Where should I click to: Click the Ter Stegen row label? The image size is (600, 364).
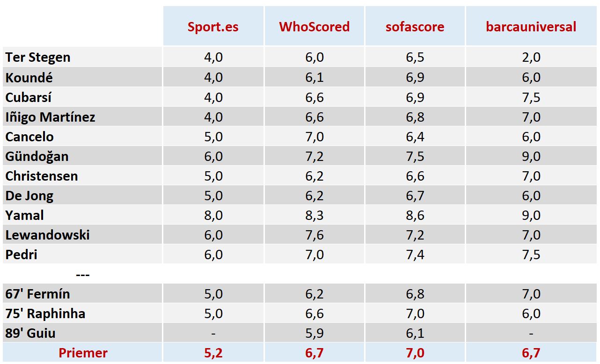click(x=38, y=58)
